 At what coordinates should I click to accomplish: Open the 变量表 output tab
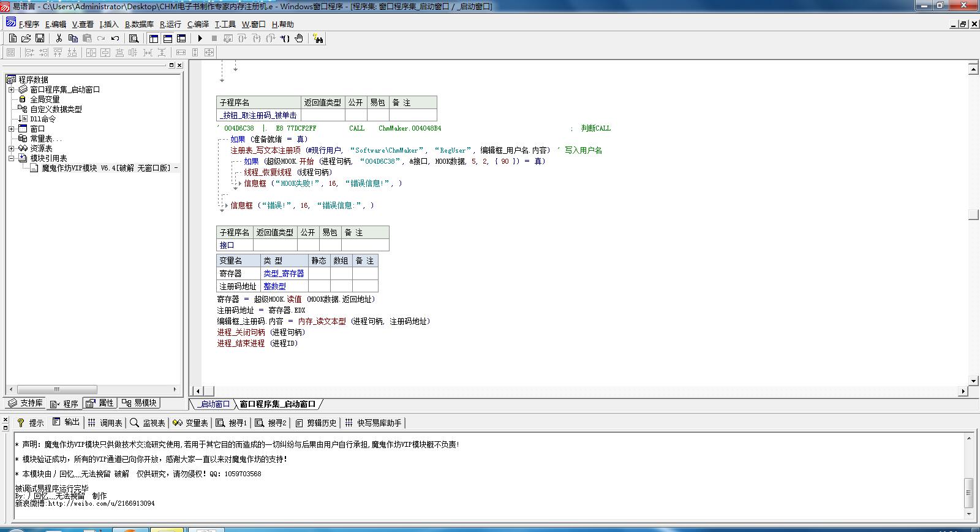click(x=190, y=423)
